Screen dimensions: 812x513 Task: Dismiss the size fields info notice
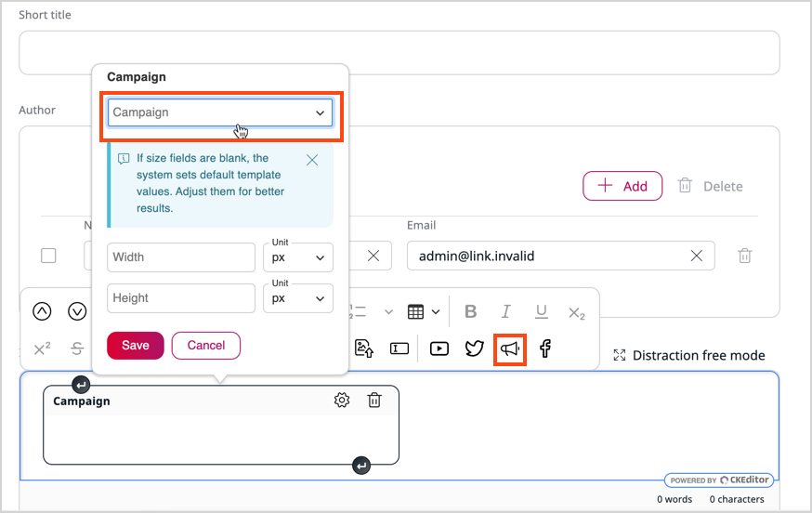coord(312,160)
